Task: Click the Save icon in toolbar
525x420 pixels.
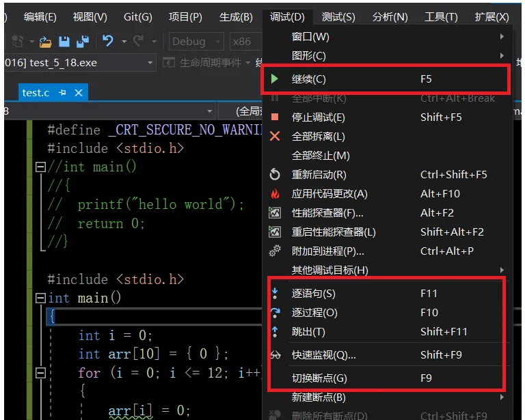Action: point(64,42)
